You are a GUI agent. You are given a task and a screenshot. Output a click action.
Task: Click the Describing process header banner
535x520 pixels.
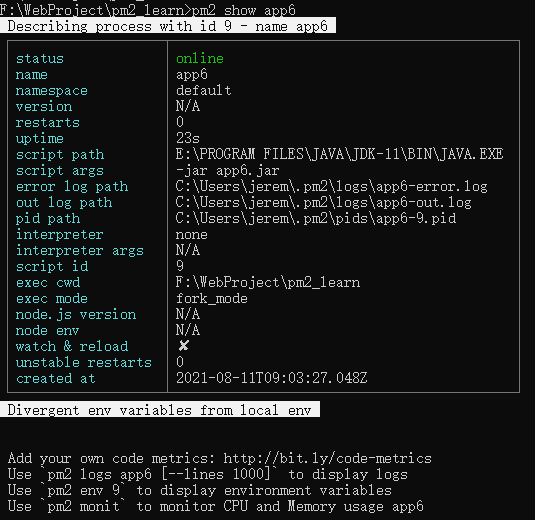pyautogui.click(x=168, y=26)
